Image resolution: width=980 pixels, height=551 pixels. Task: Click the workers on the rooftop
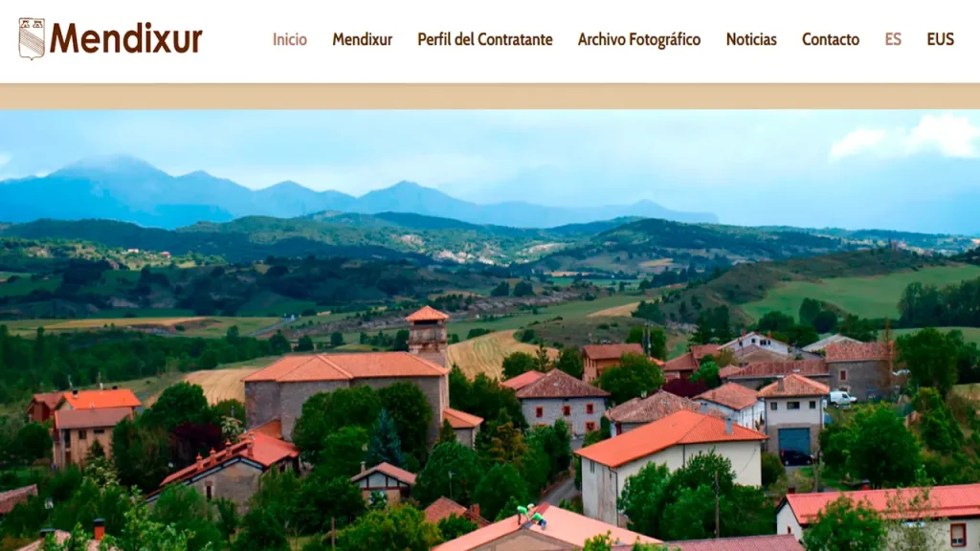click(x=530, y=516)
